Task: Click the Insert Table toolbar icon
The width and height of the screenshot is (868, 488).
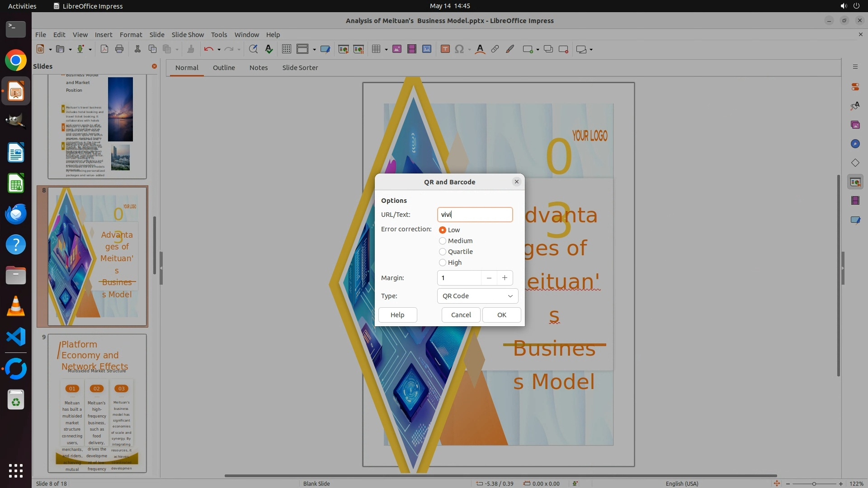Action: pos(376,49)
